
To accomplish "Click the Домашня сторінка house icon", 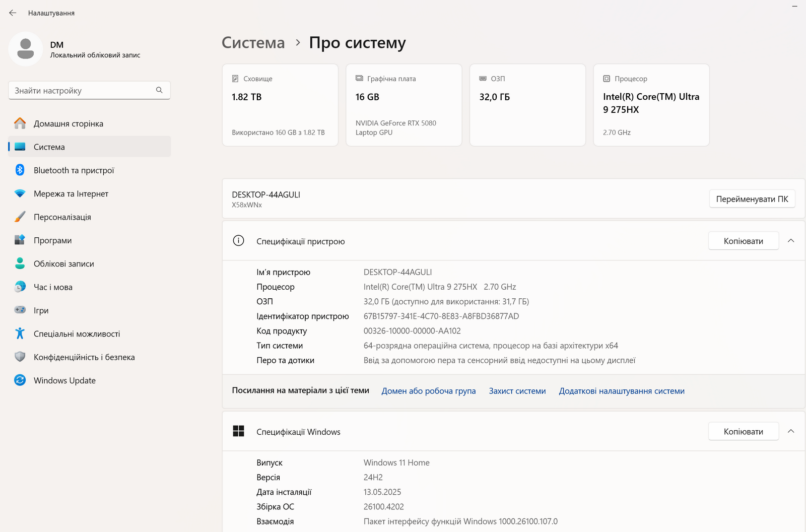I will [20, 123].
